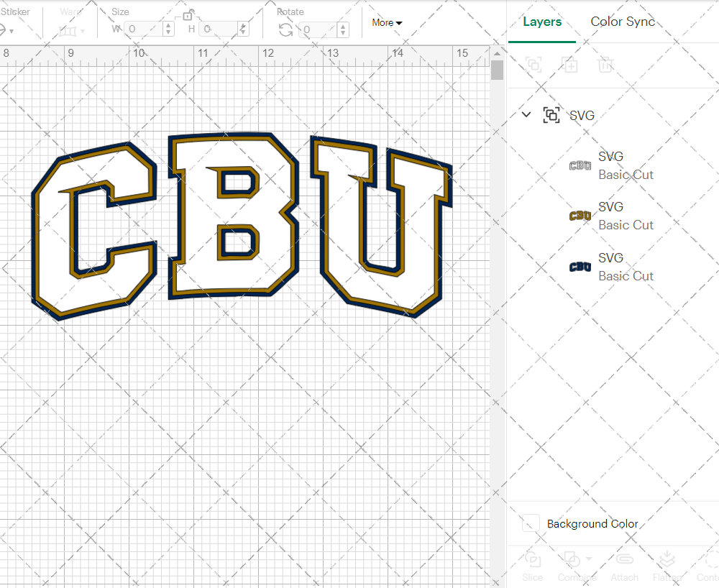This screenshot has height=588, width=719.
Task: Open the More dropdown
Action: pyautogui.click(x=386, y=22)
